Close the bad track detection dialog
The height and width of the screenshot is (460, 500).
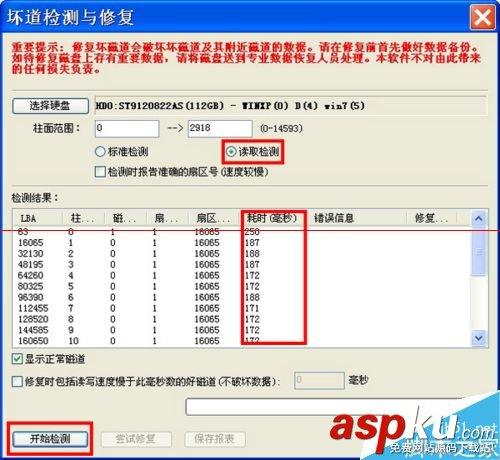tap(482, 17)
